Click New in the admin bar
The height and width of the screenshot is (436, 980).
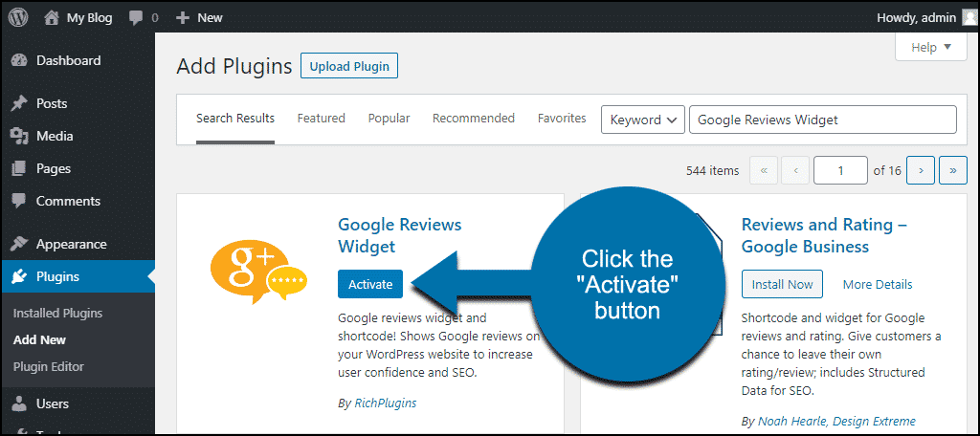tap(210, 18)
